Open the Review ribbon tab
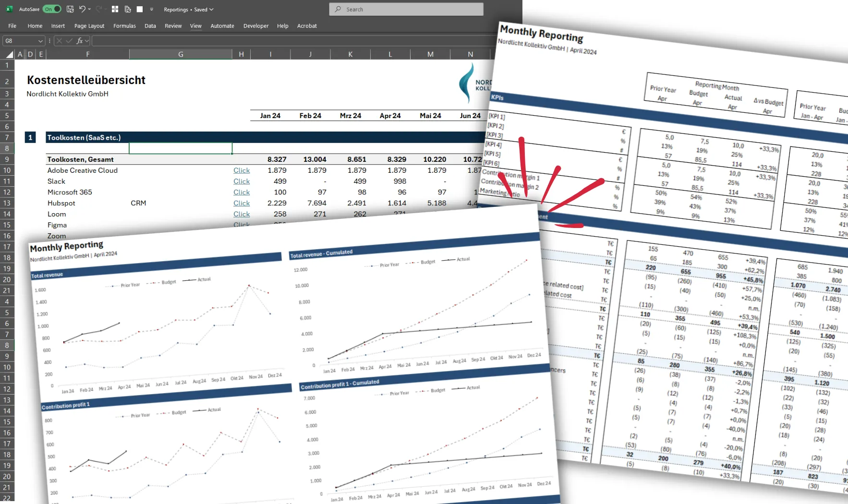 [x=173, y=26]
